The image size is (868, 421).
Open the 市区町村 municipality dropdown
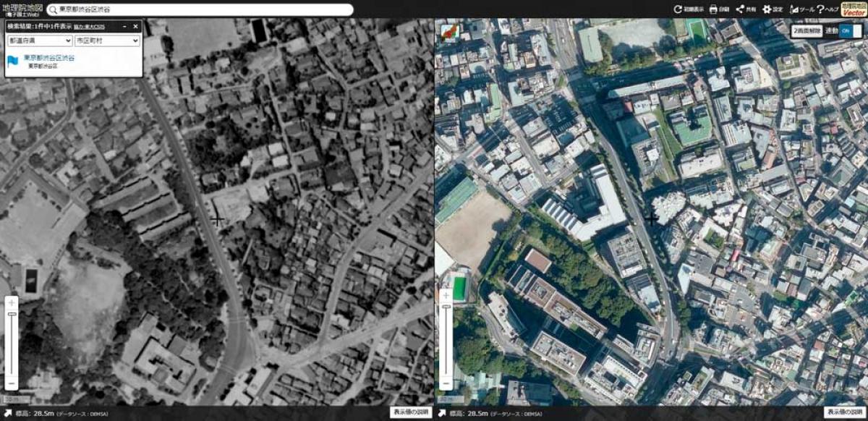coord(107,41)
